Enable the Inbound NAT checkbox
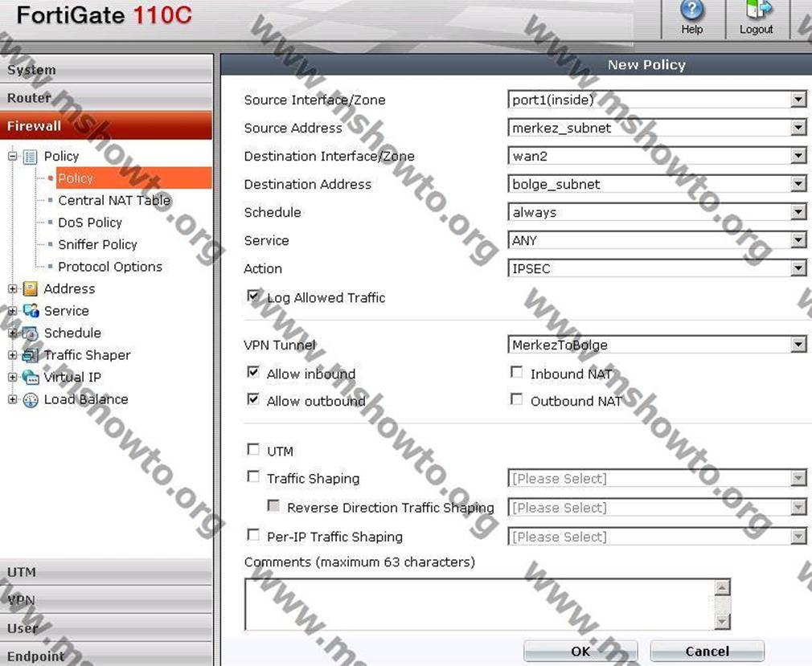Viewport: 812px width, 666px height. [516, 372]
